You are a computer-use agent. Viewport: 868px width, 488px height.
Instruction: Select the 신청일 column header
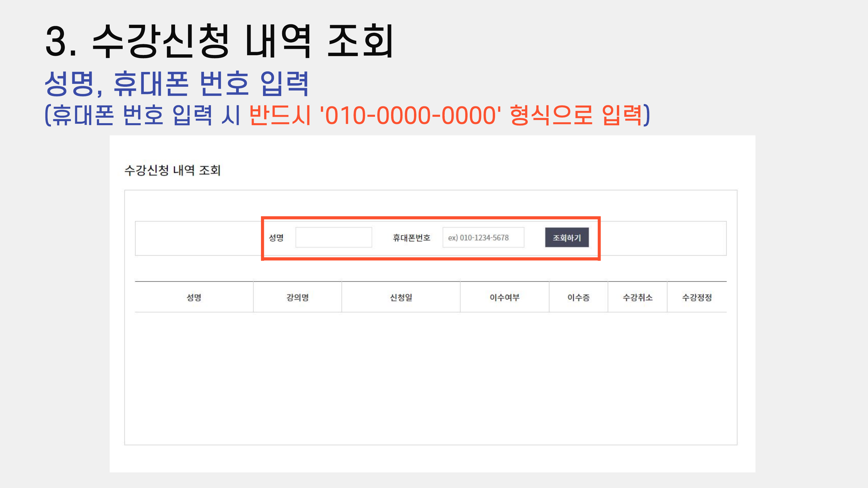(x=401, y=297)
